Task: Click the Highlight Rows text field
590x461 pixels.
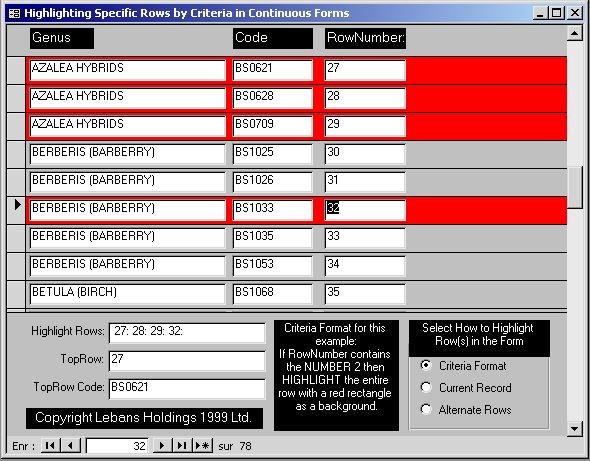Action: click(x=187, y=333)
